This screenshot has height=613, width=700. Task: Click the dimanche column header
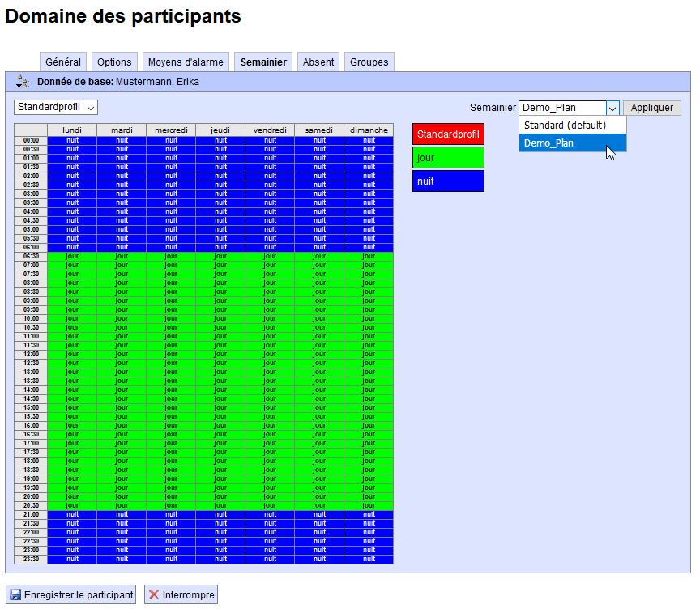[369, 130]
